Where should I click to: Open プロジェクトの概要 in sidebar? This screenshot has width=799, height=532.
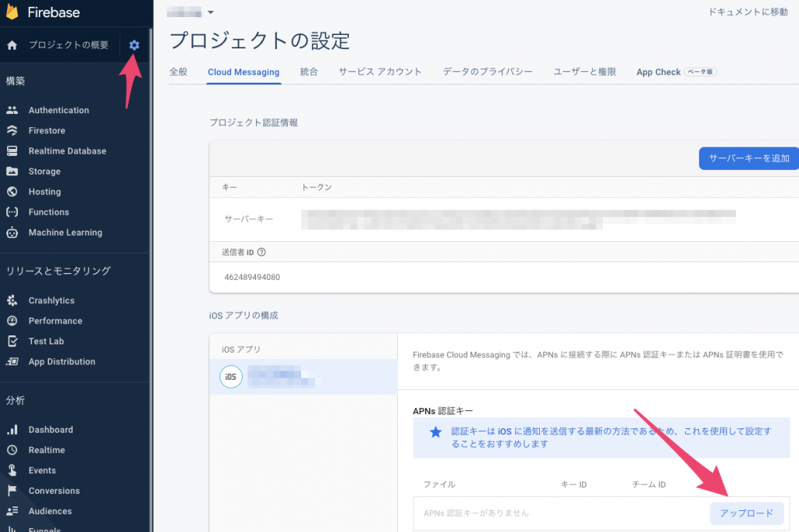click(69, 45)
